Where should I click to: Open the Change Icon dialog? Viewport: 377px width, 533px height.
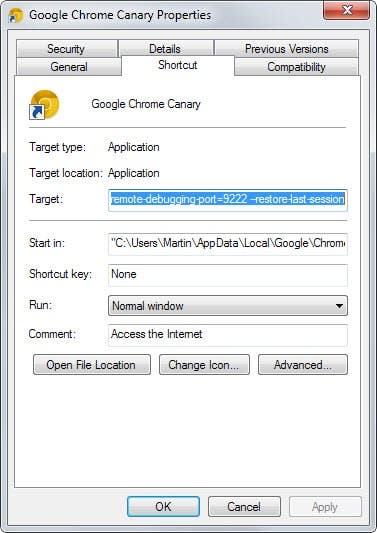pos(204,365)
